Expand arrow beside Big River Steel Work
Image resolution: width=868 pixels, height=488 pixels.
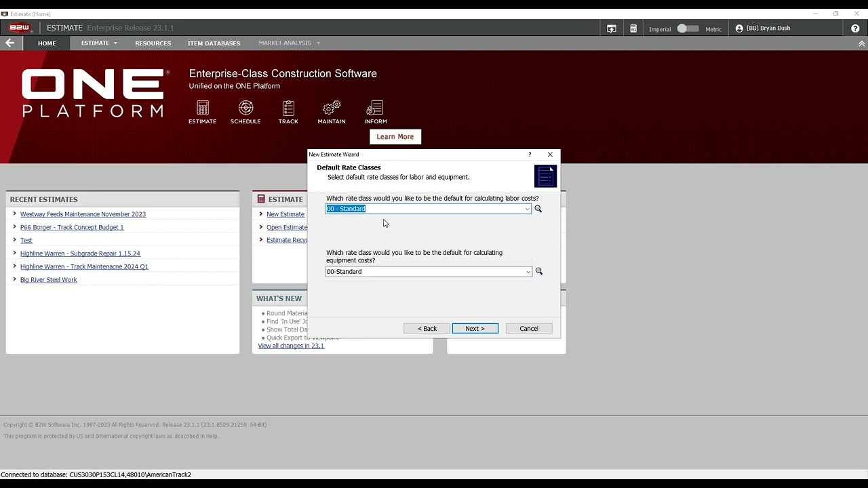click(x=14, y=279)
